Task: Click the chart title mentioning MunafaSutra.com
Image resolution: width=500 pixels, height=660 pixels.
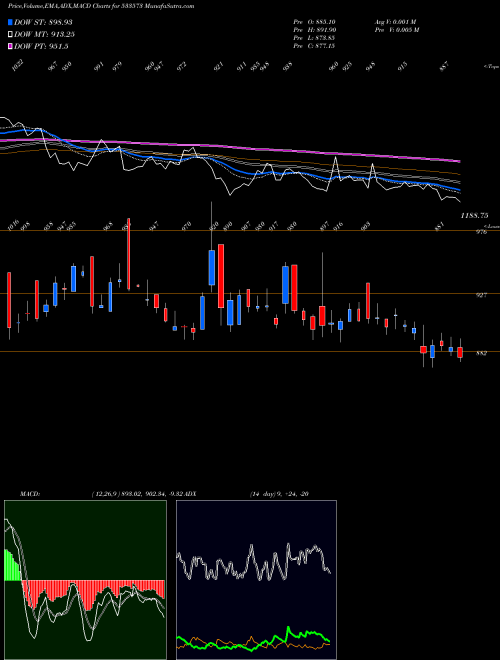Action: click(101, 6)
